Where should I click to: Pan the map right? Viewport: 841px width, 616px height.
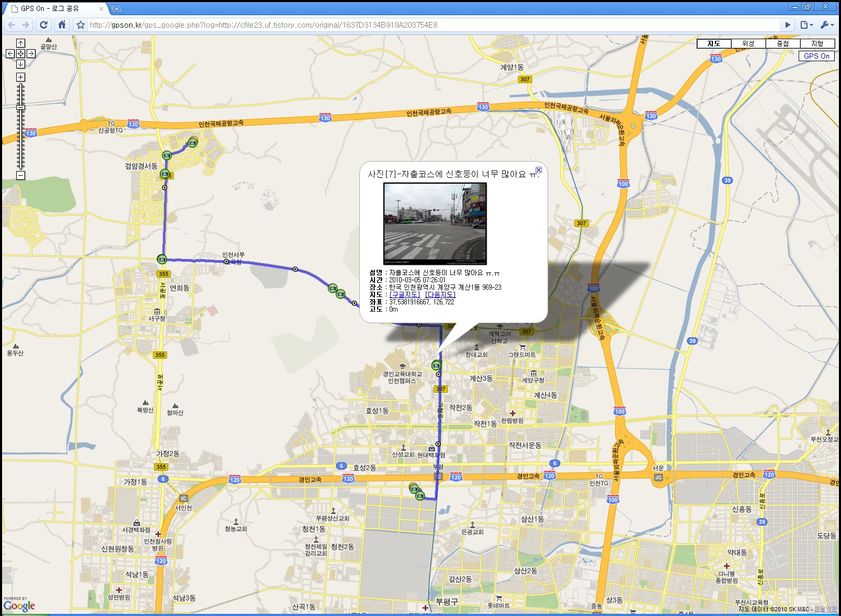[x=31, y=53]
